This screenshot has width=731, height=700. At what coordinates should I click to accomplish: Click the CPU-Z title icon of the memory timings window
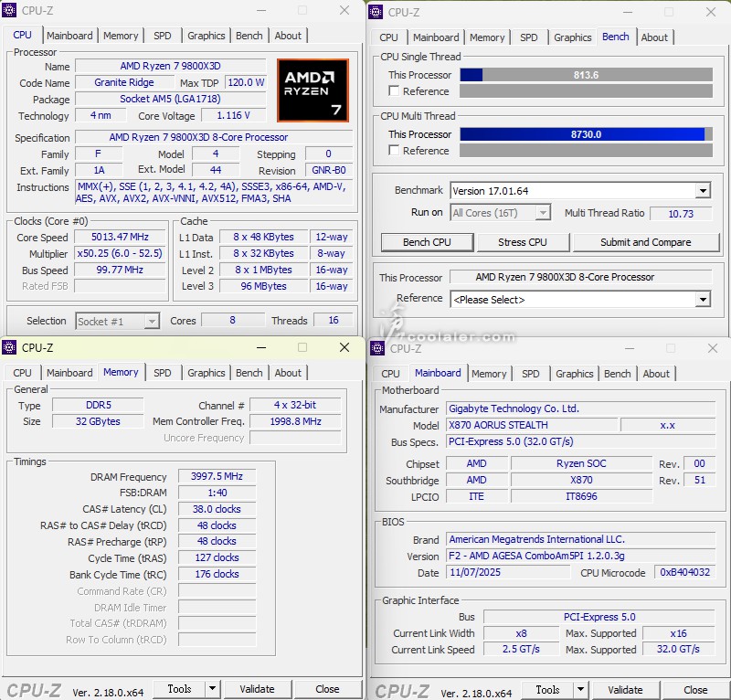(11, 347)
